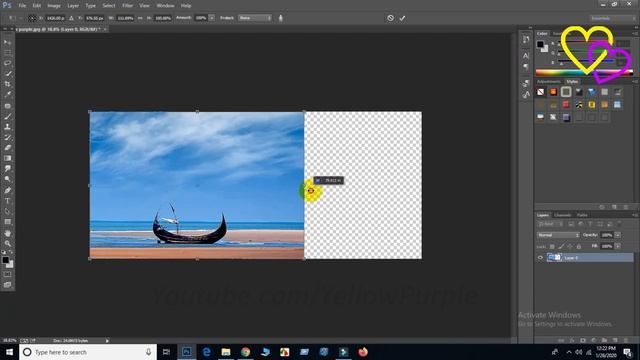The height and width of the screenshot is (360, 640).
Task: Select the Brush tool
Action: pos(7,117)
